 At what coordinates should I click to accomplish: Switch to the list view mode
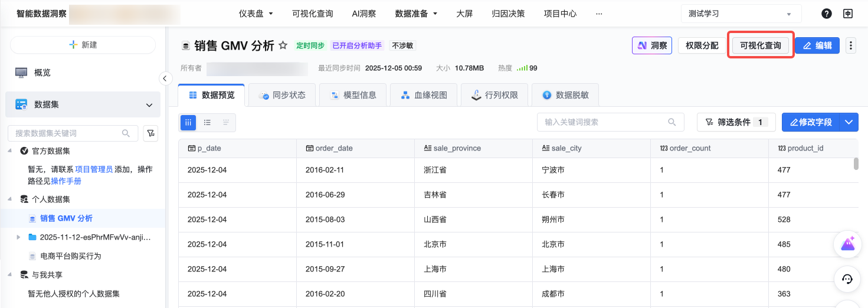click(x=207, y=122)
